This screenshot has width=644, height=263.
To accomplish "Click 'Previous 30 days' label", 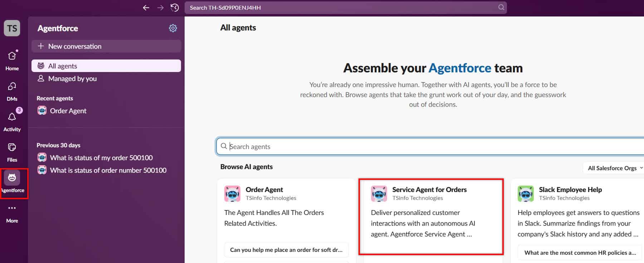I will 58,145.
